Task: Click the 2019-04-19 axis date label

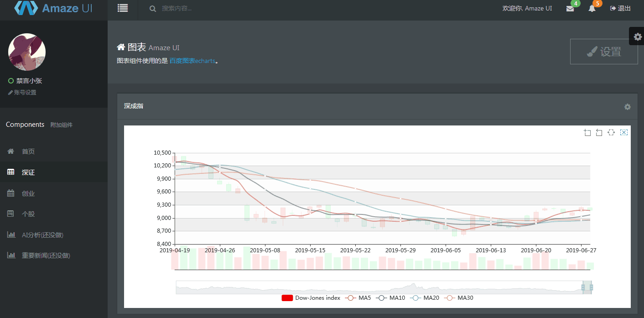Action: tap(175, 250)
